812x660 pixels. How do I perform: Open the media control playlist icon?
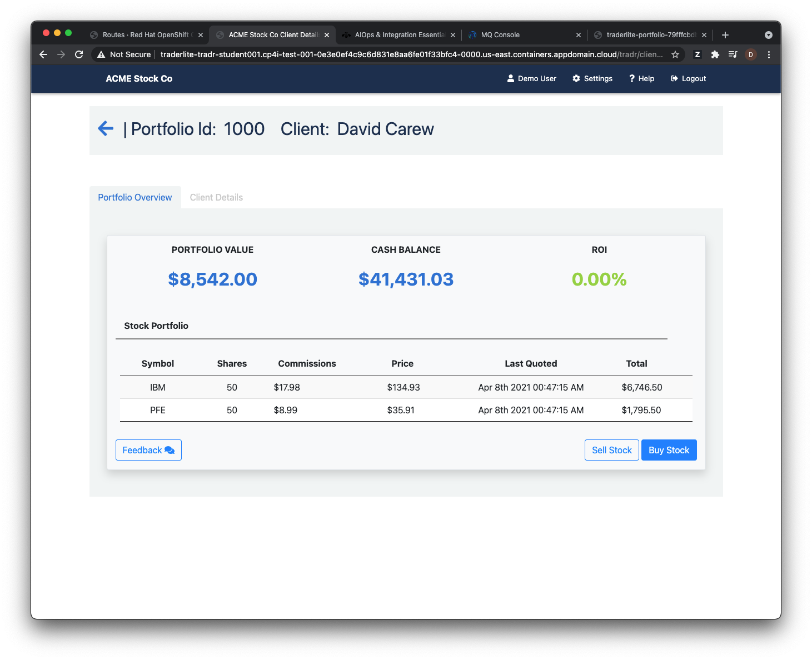pos(733,54)
